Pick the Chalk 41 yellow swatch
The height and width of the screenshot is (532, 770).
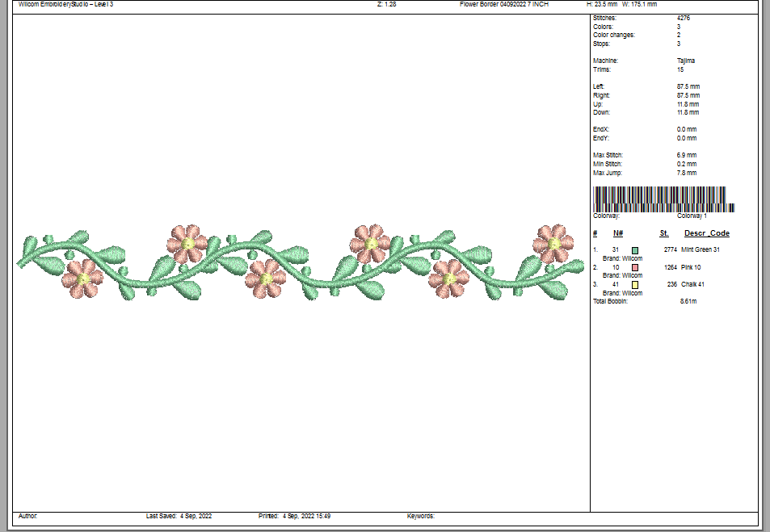click(636, 284)
